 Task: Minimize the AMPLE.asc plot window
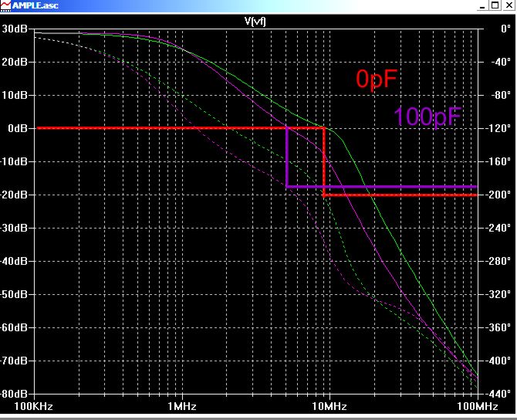(x=482, y=5)
